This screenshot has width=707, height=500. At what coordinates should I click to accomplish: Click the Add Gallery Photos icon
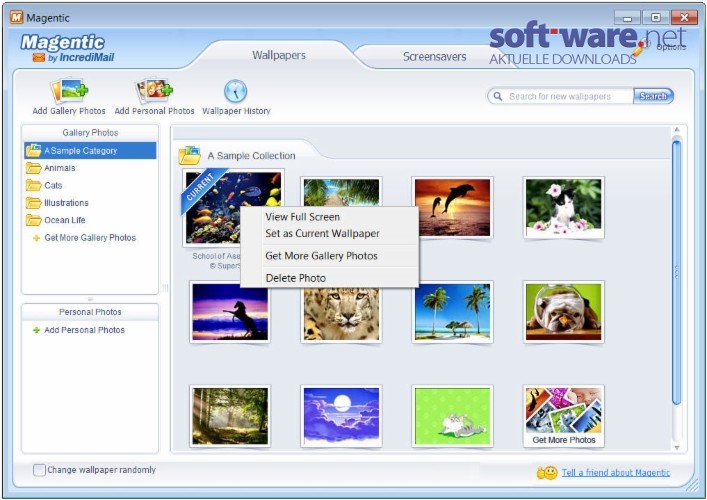pyautogui.click(x=69, y=92)
